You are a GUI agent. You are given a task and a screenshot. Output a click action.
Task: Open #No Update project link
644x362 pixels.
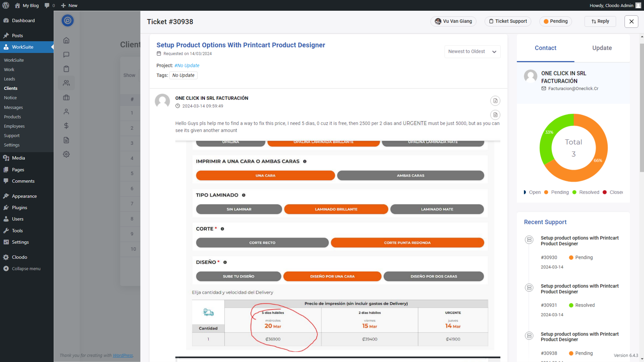(187, 65)
